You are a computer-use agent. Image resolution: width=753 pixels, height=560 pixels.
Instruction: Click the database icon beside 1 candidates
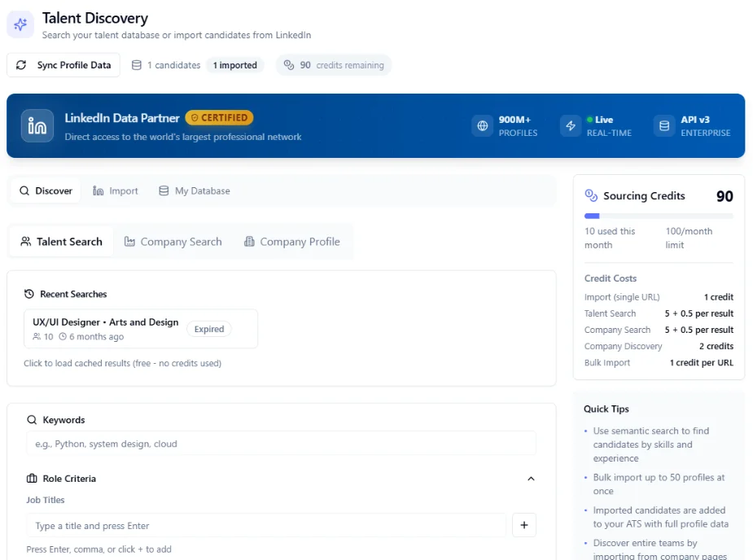(137, 65)
